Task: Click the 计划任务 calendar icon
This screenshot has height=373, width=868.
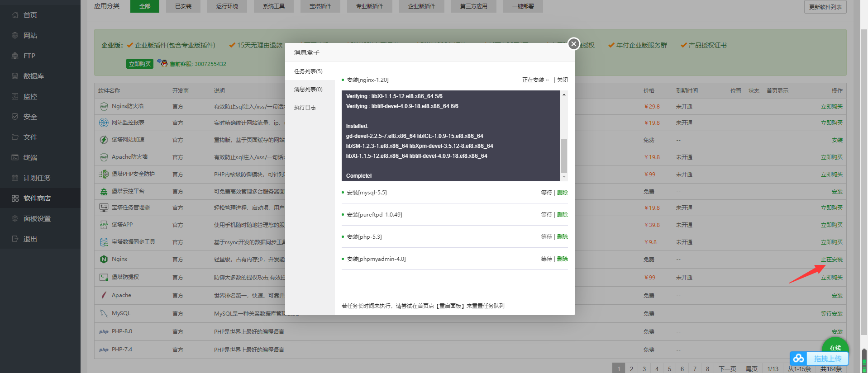Action: coord(15,178)
